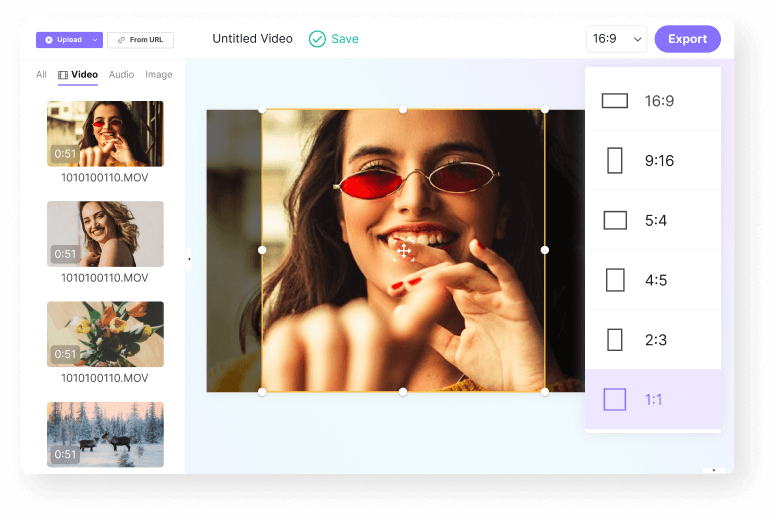Click the Export button
This screenshot has height=518, width=777.
(687, 39)
